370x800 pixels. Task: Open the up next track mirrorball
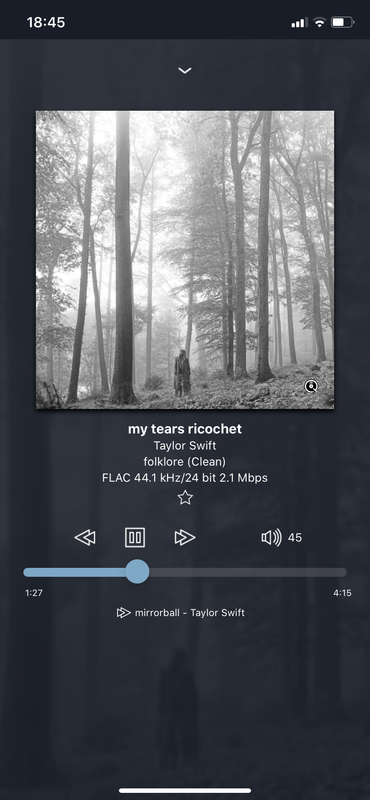190,613
